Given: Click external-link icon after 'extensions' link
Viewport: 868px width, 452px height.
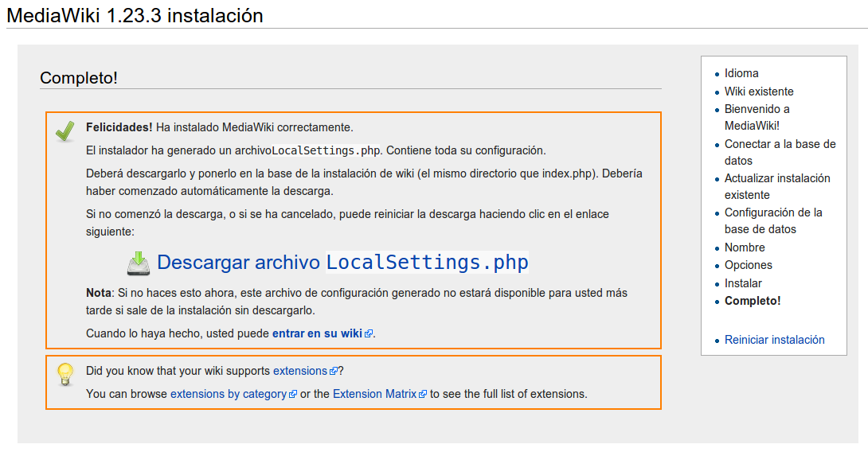Looking at the screenshot, I should click(x=333, y=371).
